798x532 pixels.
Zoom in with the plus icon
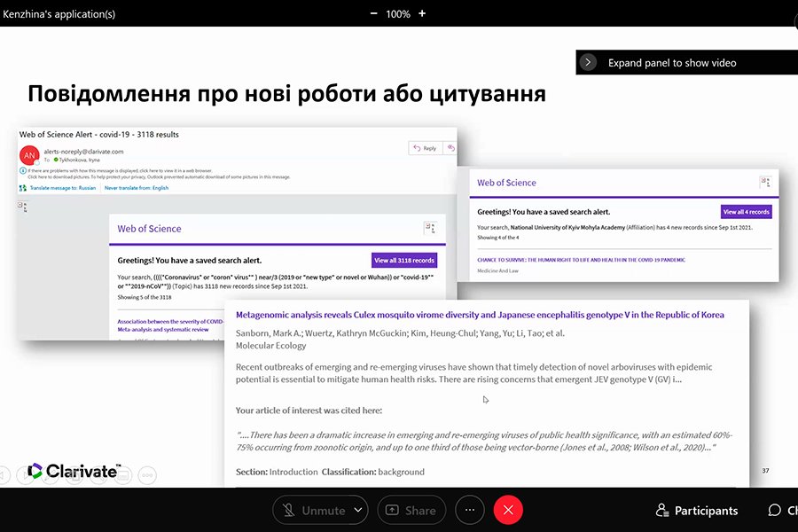pos(422,13)
